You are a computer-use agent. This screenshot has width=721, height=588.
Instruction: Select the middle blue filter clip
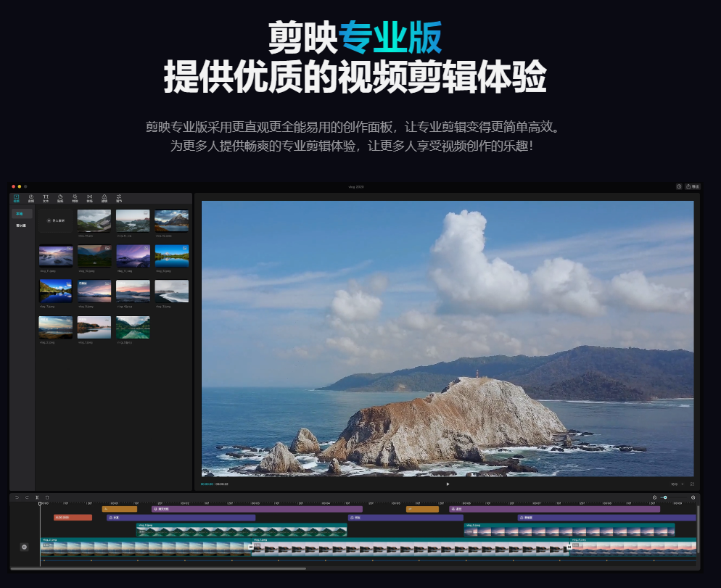(405, 518)
